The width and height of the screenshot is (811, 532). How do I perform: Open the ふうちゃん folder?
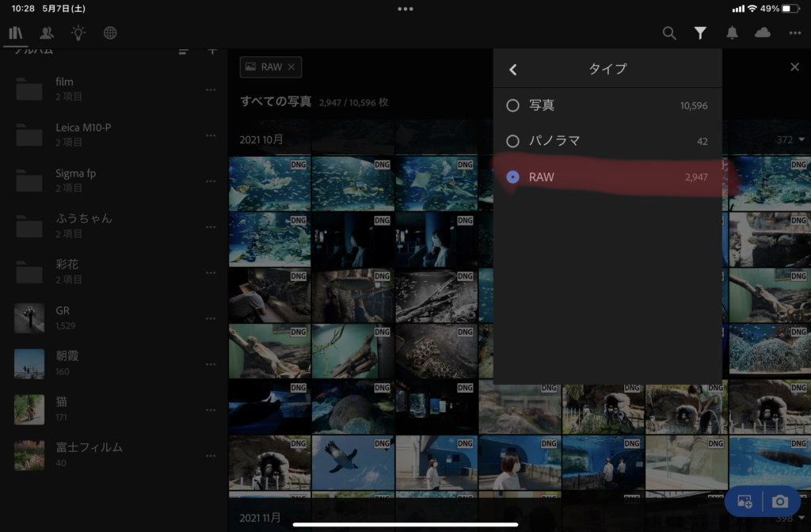pos(114,226)
